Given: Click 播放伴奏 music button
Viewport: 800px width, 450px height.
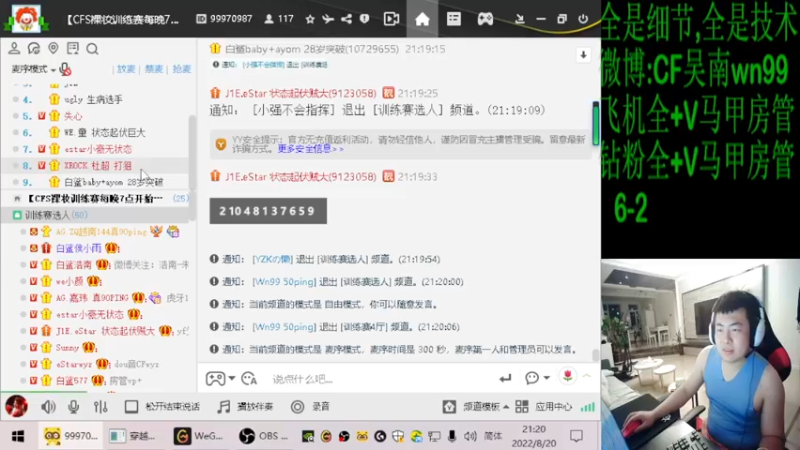Looking at the screenshot, I should tap(245, 407).
